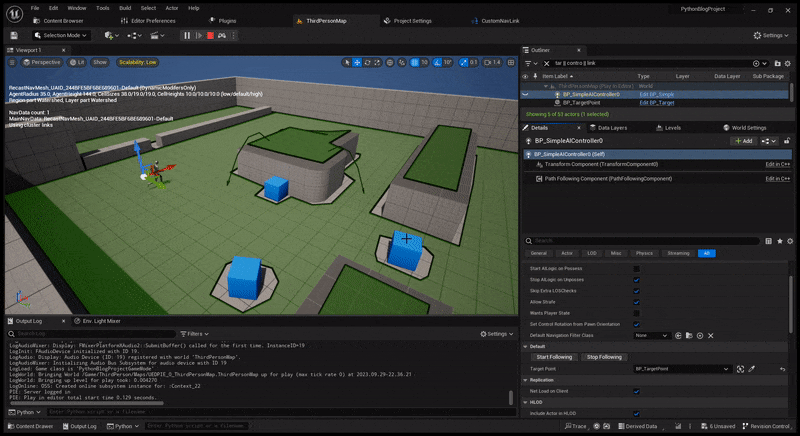
Task: Uncheck Stop AILogic on Unpossess
Action: (636, 280)
